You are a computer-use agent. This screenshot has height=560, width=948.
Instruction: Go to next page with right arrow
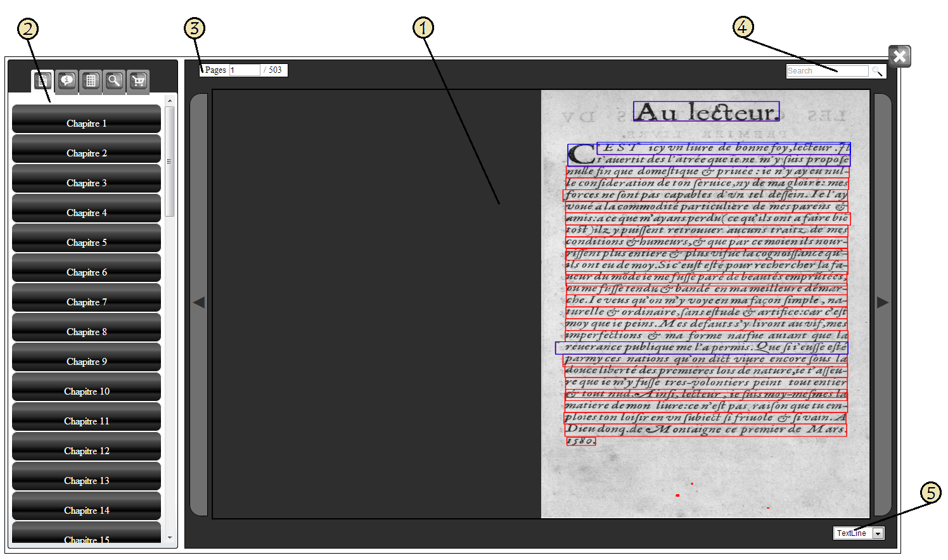click(x=883, y=303)
